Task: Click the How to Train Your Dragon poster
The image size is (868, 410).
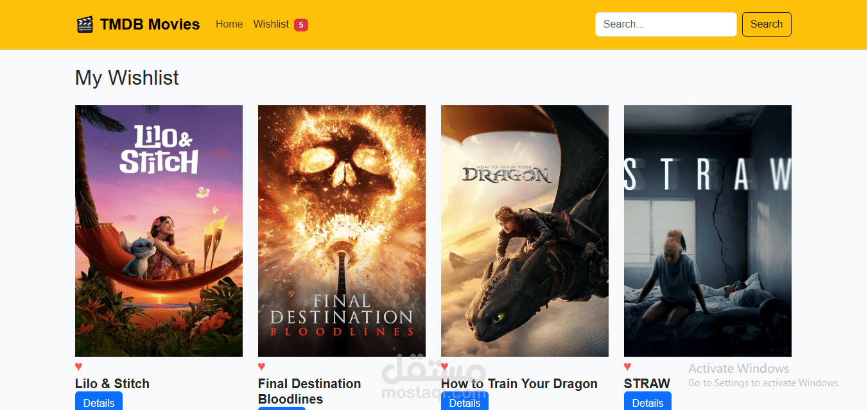Action: 525,231
